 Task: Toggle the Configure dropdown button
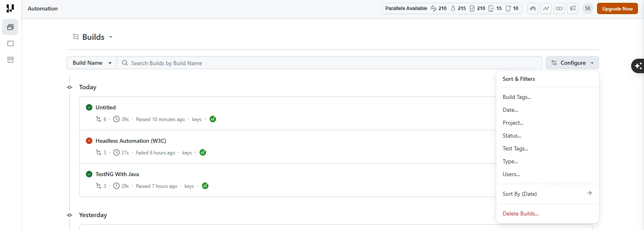pyautogui.click(x=572, y=63)
